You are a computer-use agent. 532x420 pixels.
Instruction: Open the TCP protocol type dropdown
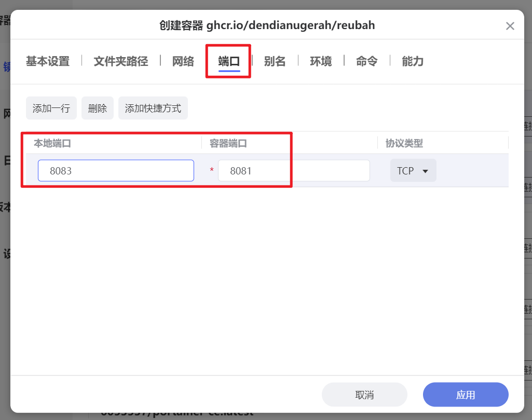(x=413, y=170)
